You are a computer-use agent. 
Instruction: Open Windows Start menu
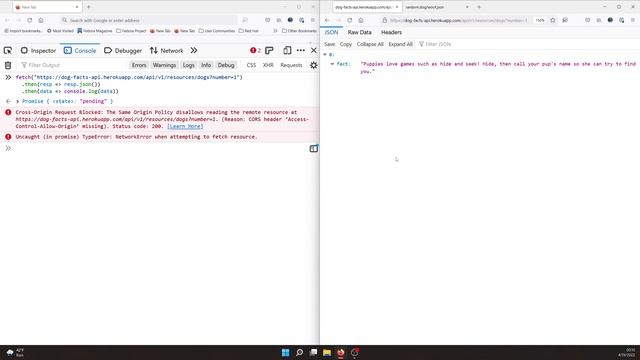pos(285,352)
